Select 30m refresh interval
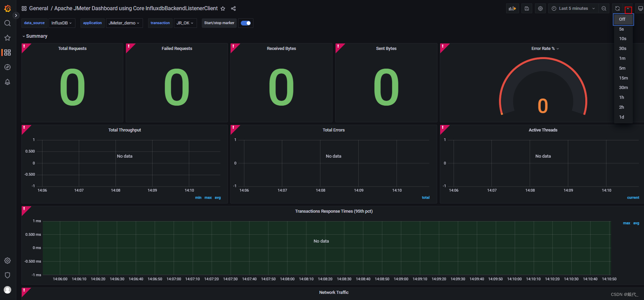Image resolution: width=644 pixels, height=300 pixels. tap(623, 88)
